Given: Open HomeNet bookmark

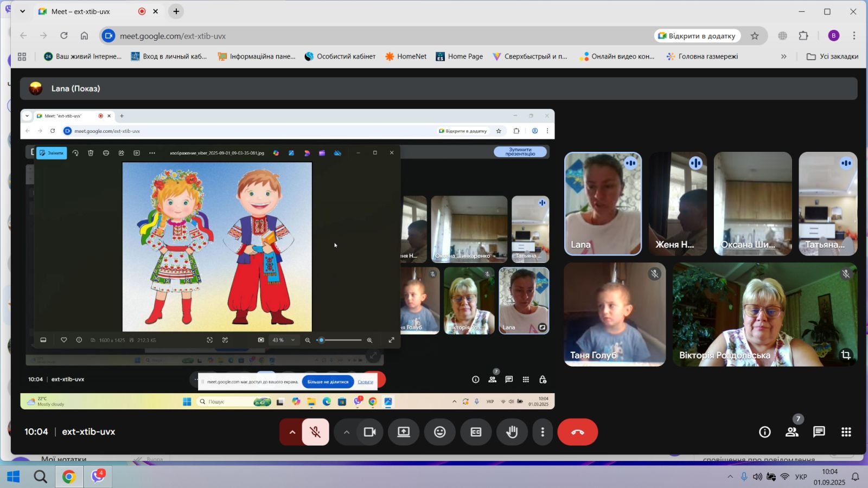Looking at the screenshot, I should click(x=406, y=56).
